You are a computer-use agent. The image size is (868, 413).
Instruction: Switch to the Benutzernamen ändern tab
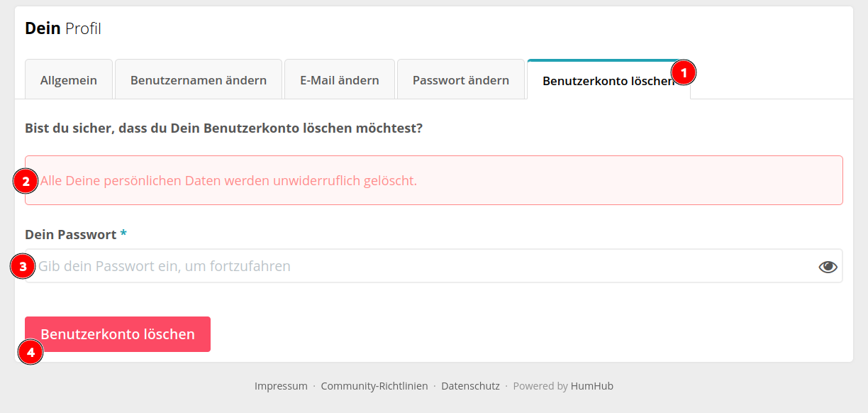tap(199, 79)
